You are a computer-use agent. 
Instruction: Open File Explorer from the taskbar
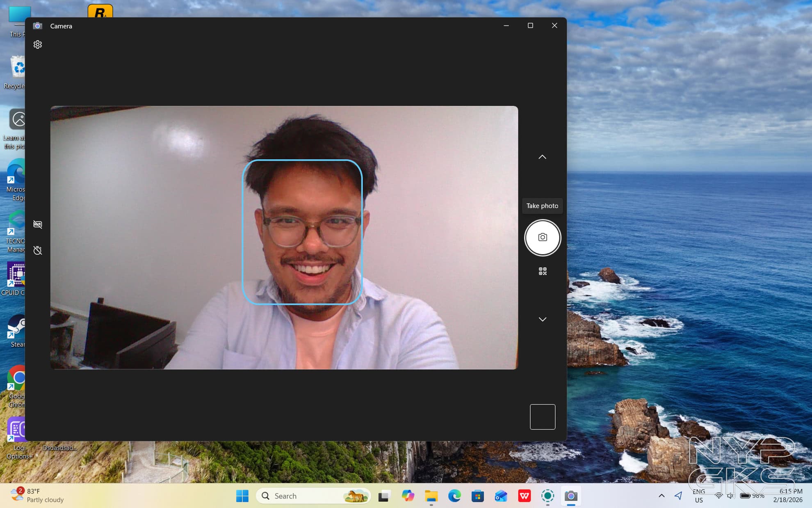click(431, 496)
